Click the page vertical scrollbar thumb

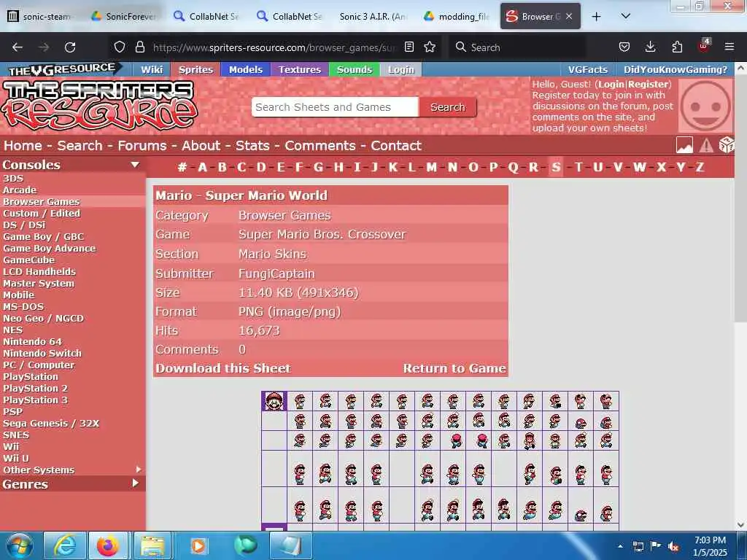click(741, 198)
